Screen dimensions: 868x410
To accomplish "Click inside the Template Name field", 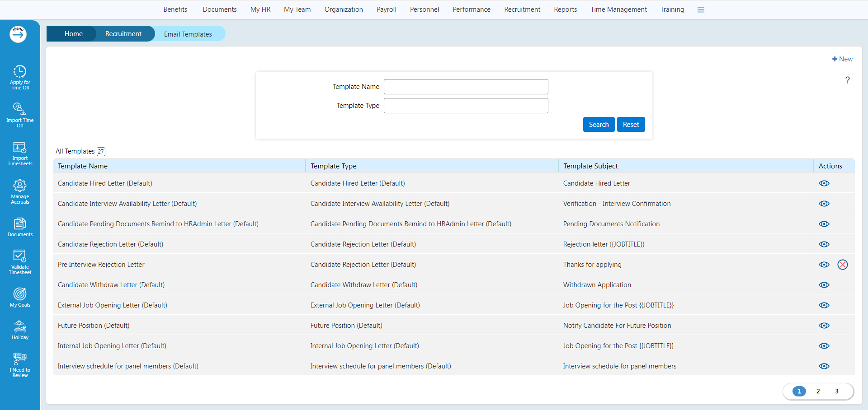I will [x=466, y=87].
